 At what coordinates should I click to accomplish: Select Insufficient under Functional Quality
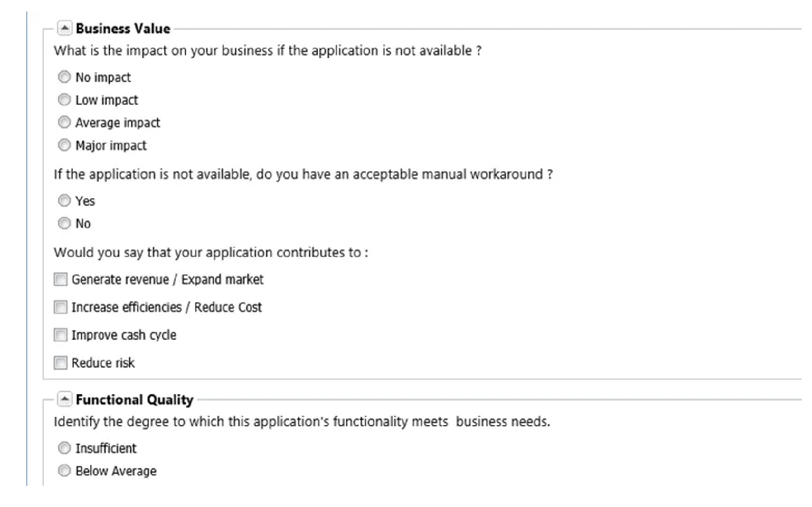(64, 448)
